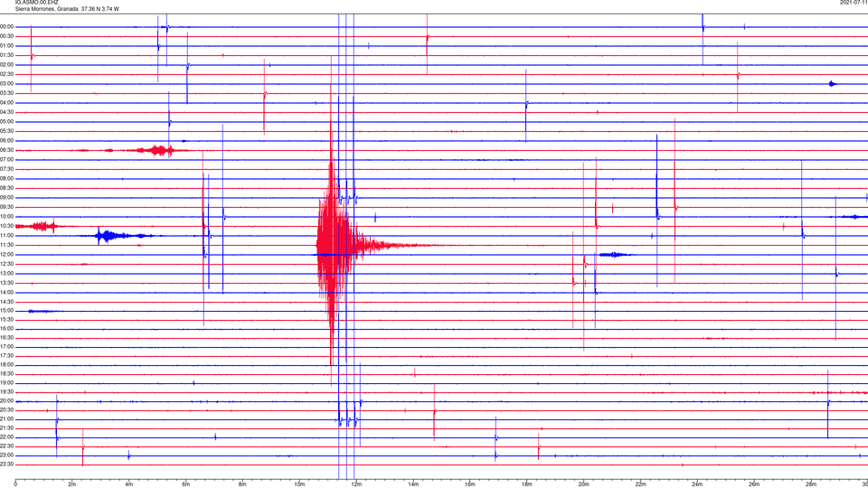Screen dimensions: 868x488
Task: Select the 01:30 trace time label
Action: point(7,55)
